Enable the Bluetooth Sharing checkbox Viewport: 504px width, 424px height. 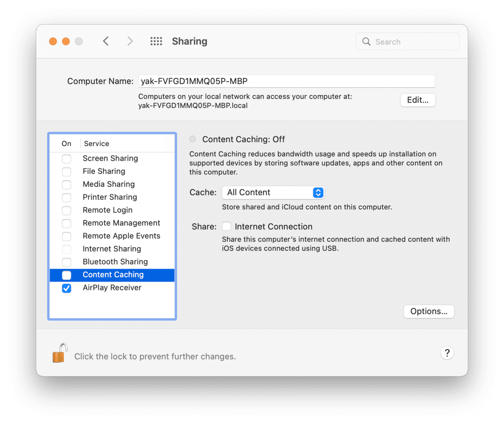66,262
